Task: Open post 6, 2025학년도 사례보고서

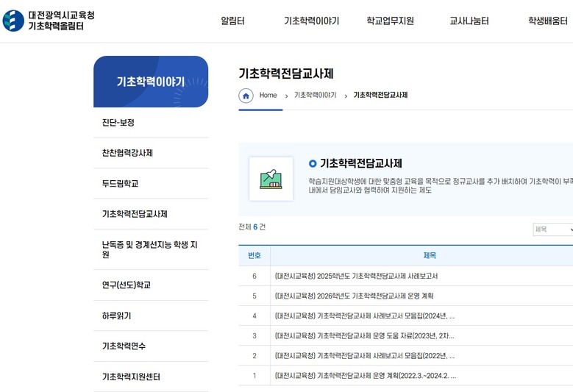Action: [356, 276]
